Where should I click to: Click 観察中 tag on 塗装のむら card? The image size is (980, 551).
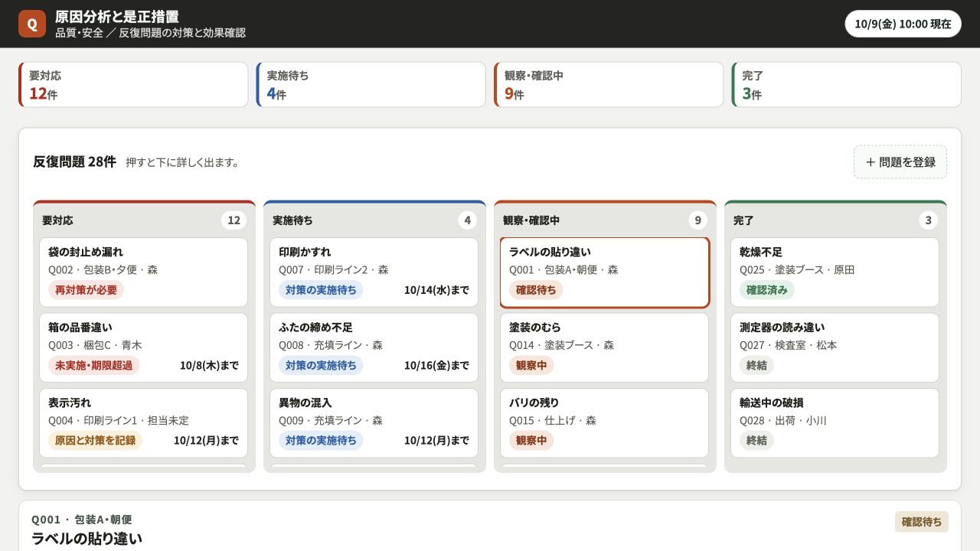[x=531, y=365]
